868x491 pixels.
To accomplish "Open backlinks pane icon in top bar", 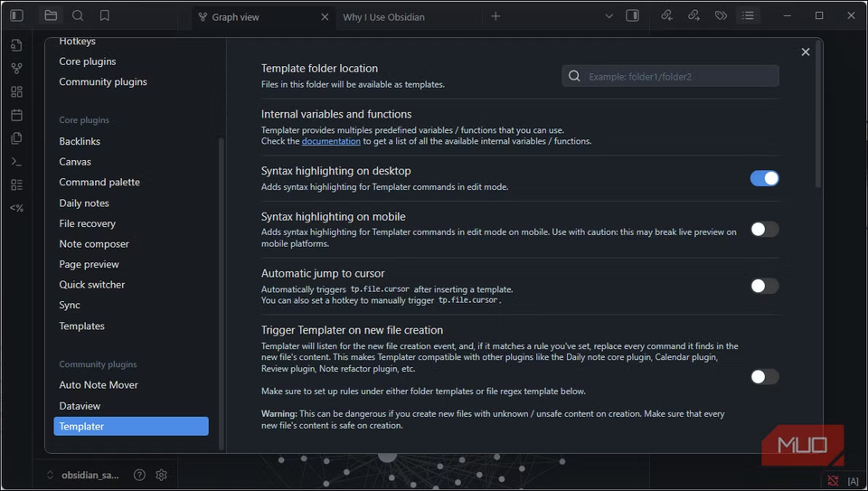I will 666,15.
